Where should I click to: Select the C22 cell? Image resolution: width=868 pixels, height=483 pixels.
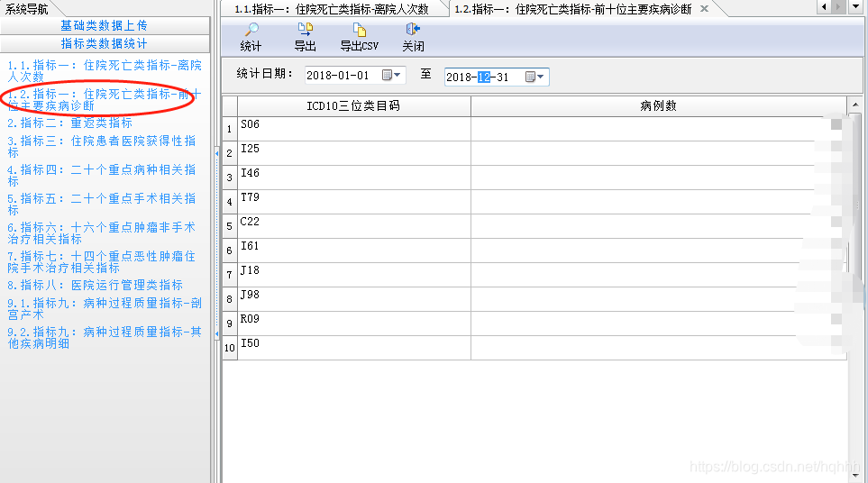point(354,226)
